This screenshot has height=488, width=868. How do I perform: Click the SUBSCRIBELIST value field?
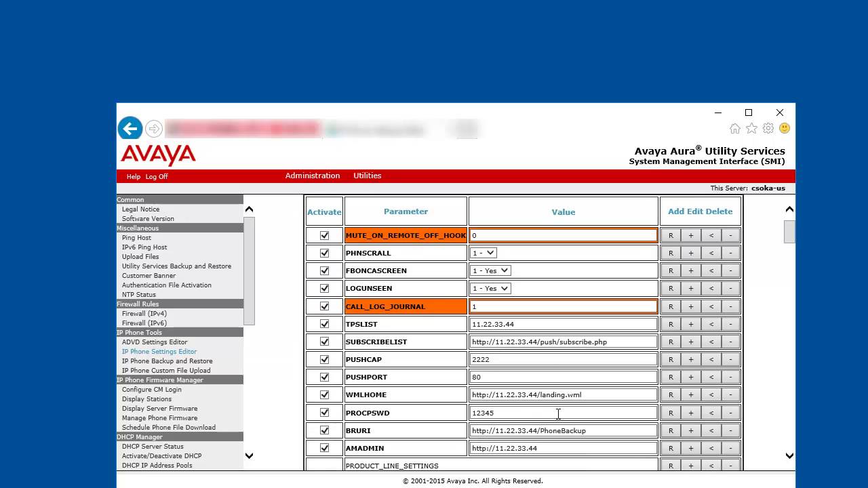click(x=563, y=342)
